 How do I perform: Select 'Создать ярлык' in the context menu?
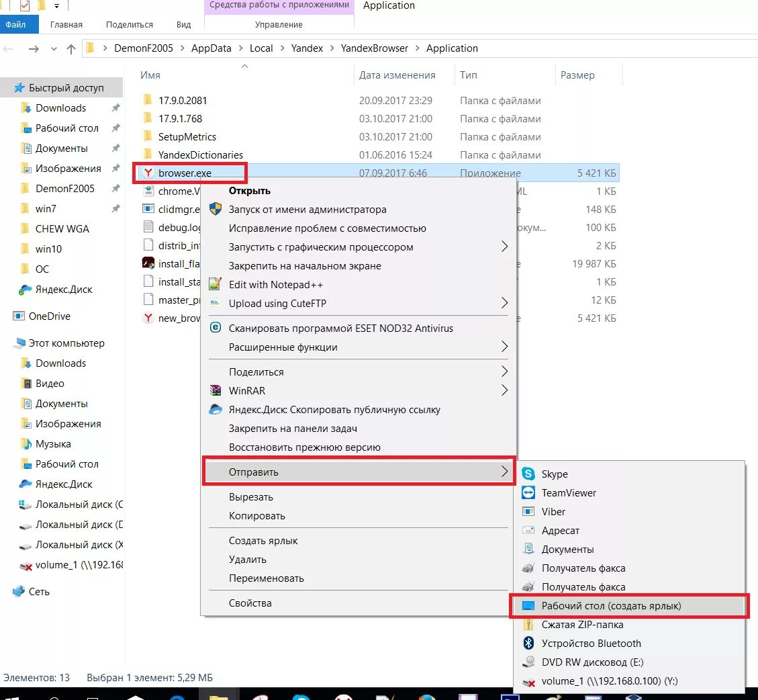pyautogui.click(x=263, y=541)
